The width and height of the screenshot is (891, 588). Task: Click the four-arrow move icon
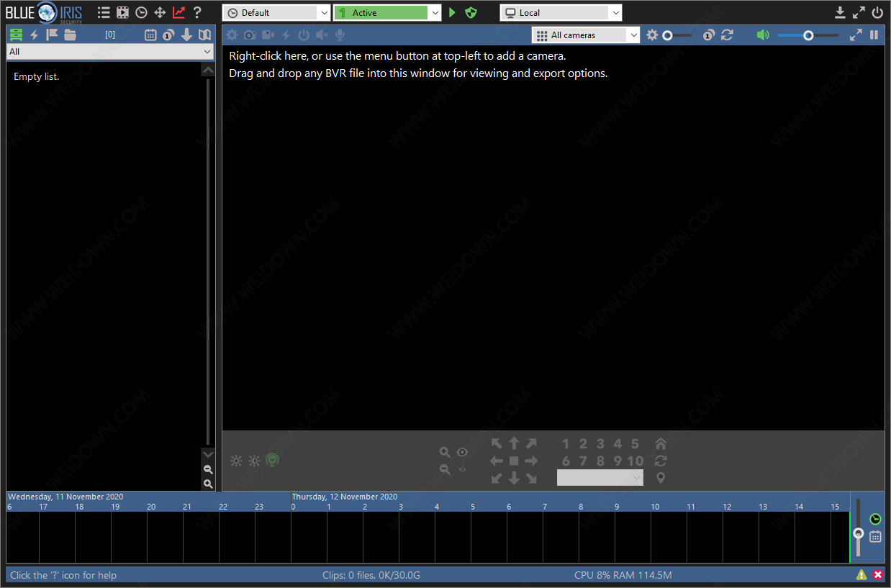[160, 12]
